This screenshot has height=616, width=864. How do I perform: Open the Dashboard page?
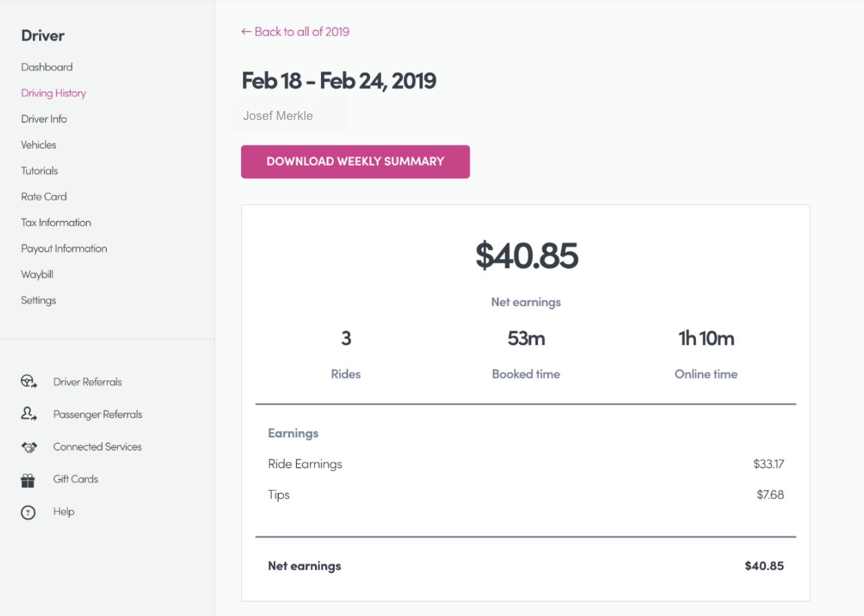click(47, 68)
